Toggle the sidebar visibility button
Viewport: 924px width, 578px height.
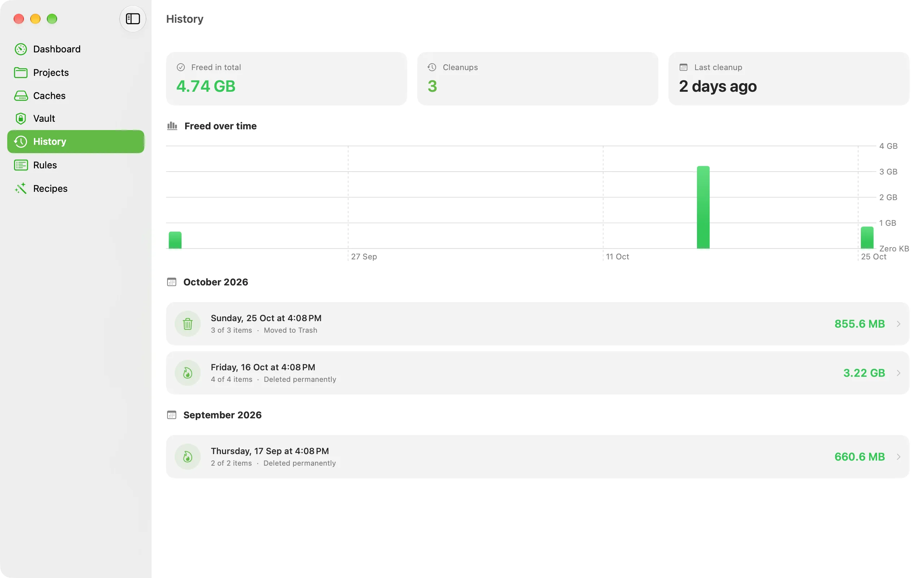[x=132, y=19]
